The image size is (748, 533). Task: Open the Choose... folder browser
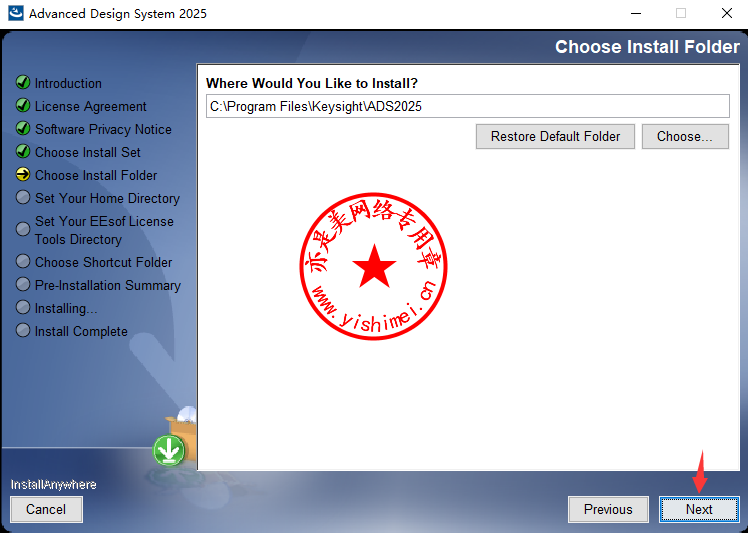[685, 136]
